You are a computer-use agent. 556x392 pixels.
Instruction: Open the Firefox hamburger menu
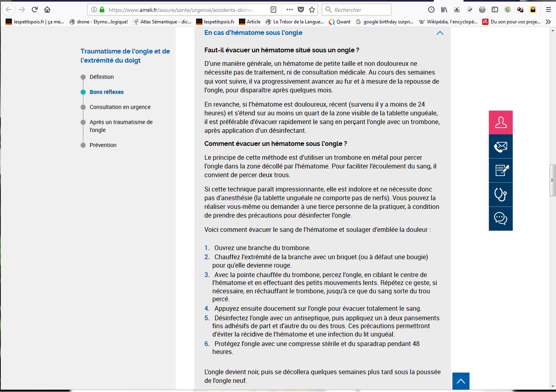click(548, 10)
